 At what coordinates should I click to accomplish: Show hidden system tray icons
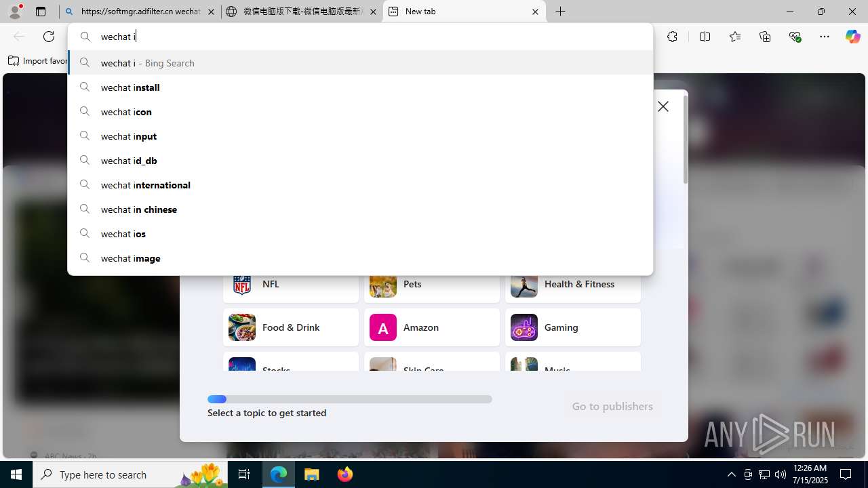[x=731, y=474]
